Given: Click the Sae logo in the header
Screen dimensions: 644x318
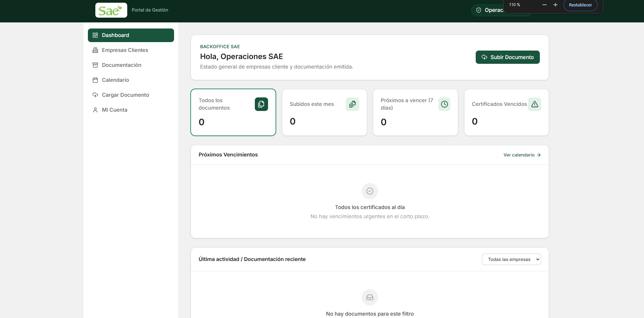Looking at the screenshot, I should tap(111, 10).
